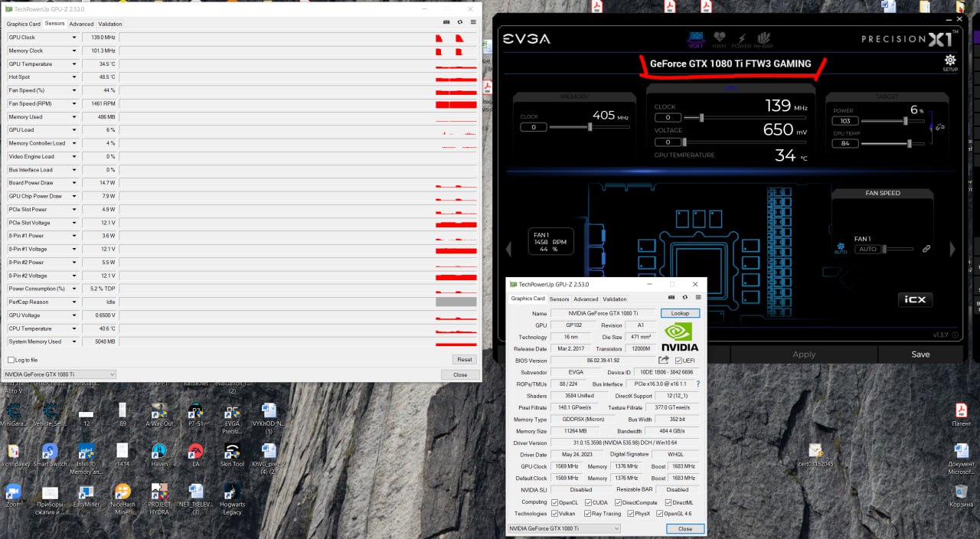Switch to Sensors tab in small GPU-Z window
The width and height of the screenshot is (980, 539).
(559, 299)
